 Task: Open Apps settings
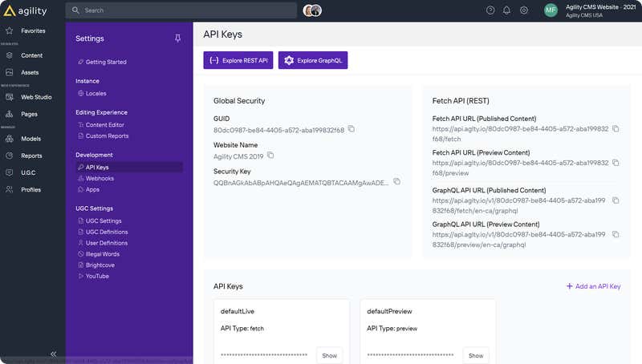click(89, 189)
